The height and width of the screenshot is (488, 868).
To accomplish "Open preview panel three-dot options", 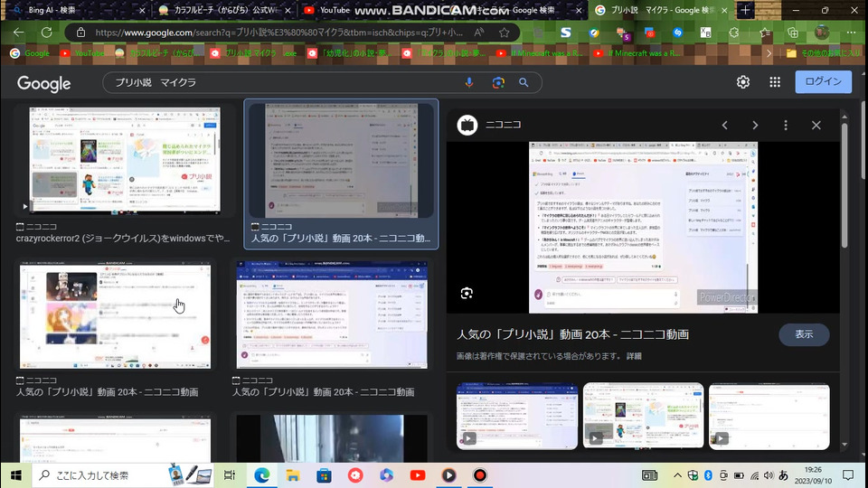I will pos(786,125).
